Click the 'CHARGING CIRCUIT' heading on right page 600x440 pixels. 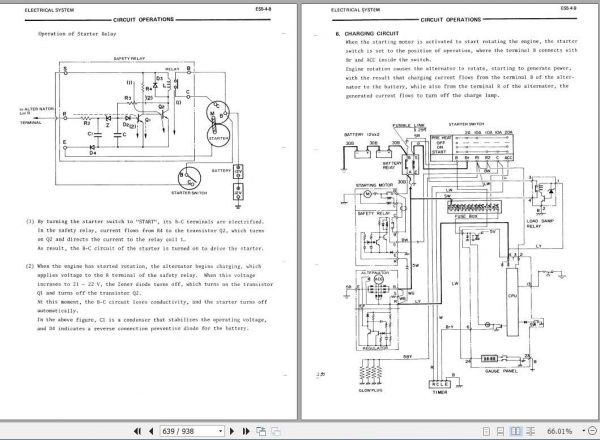click(x=372, y=33)
